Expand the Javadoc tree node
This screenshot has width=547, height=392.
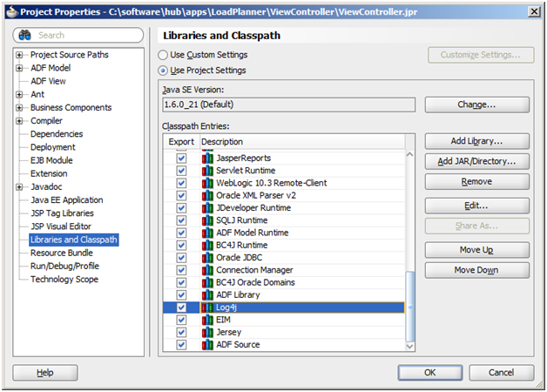point(20,186)
